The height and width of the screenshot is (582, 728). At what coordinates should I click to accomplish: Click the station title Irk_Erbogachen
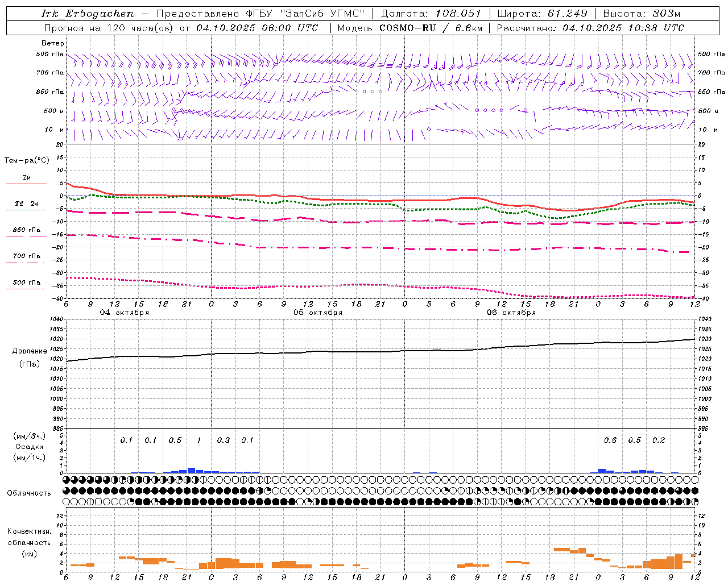tap(88, 14)
